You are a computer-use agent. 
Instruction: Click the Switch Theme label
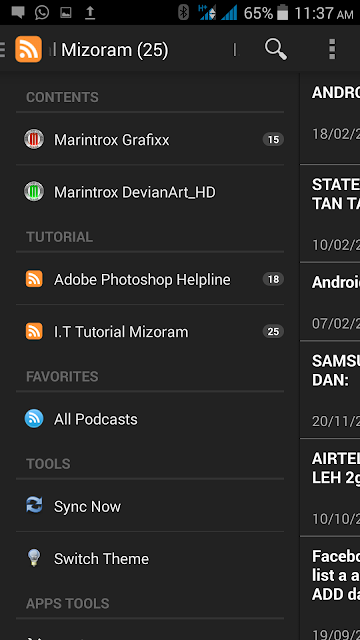click(x=101, y=558)
